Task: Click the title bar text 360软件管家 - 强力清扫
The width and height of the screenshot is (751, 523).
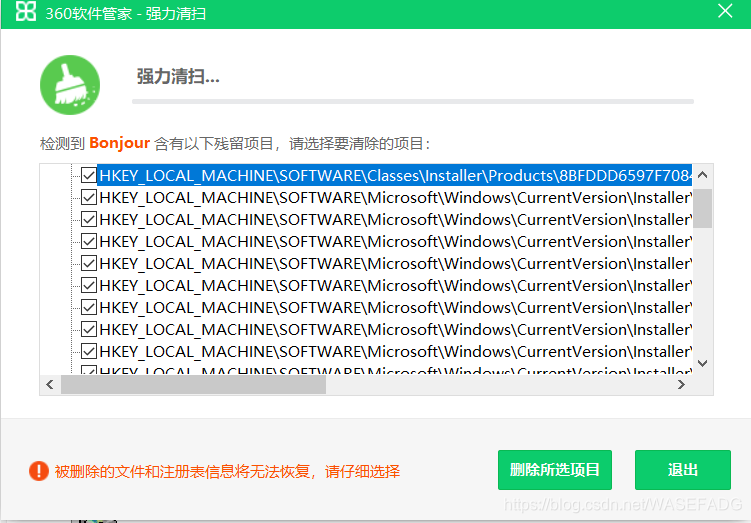Action: pyautogui.click(x=125, y=13)
